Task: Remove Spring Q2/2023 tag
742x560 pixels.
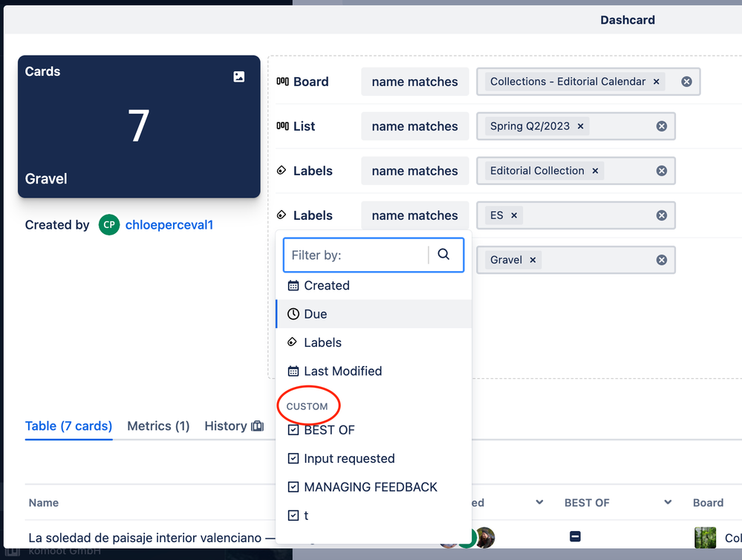Action: coord(581,126)
